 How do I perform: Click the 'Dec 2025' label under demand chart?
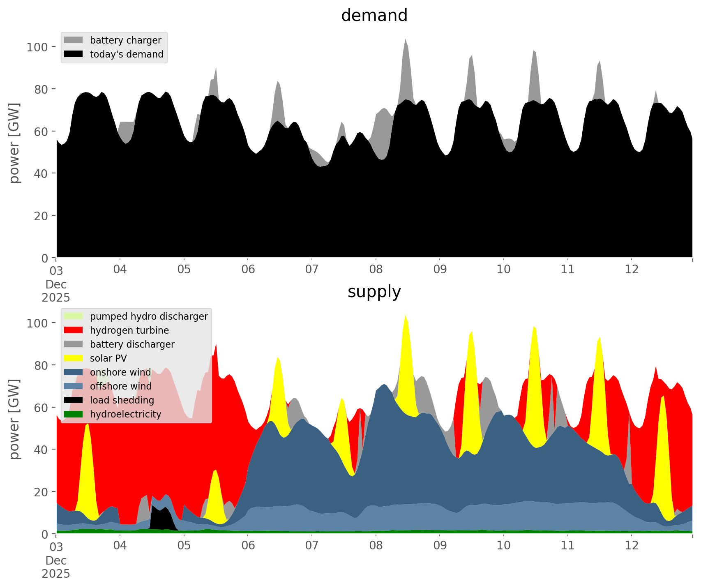click(56, 291)
